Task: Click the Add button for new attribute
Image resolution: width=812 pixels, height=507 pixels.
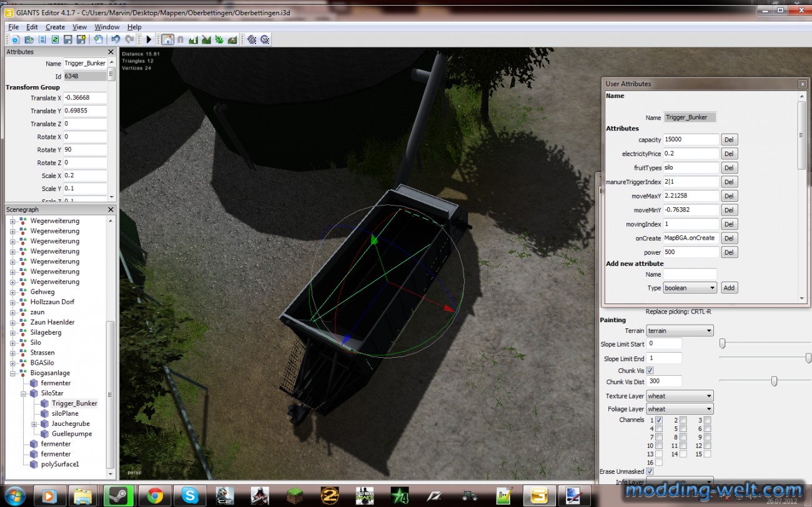Action: point(729,288)
